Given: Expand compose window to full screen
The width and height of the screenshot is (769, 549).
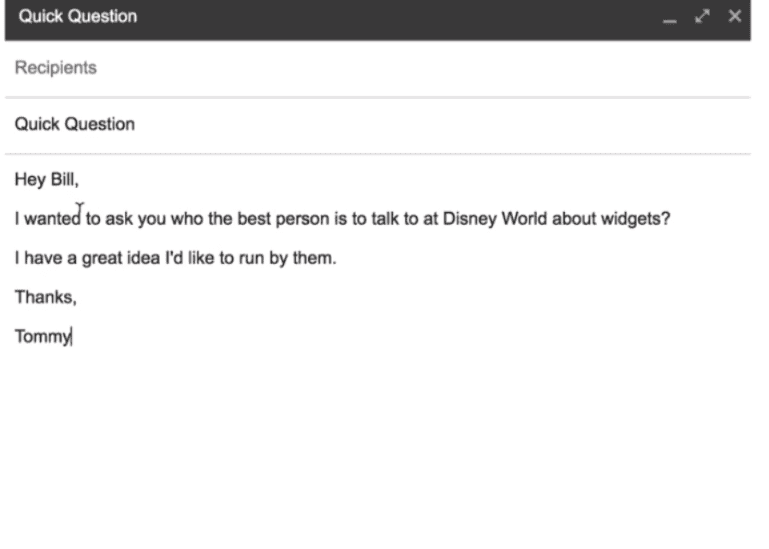Looking at the screenshot, I should point(703,16).
